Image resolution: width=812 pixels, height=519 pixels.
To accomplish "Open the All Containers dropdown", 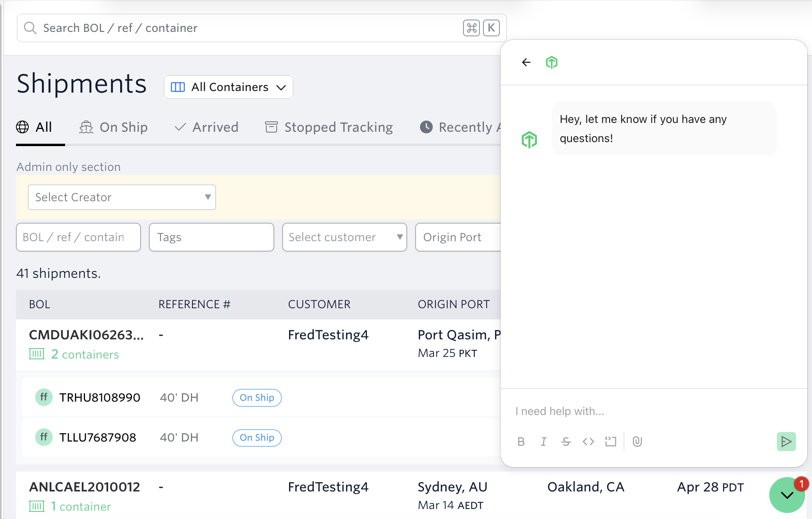I will click(228, 87).
